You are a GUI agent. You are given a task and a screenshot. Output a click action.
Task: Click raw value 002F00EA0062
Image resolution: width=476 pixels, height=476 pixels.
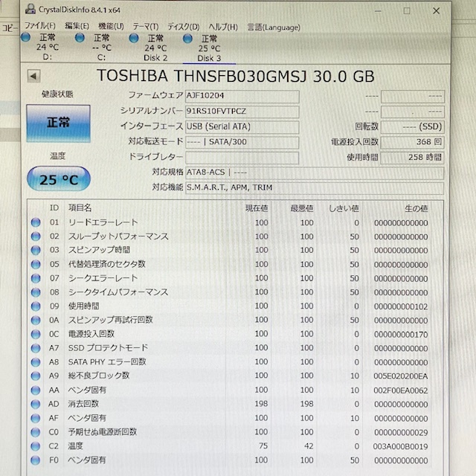pyautogui.click(x=401, y=390)
